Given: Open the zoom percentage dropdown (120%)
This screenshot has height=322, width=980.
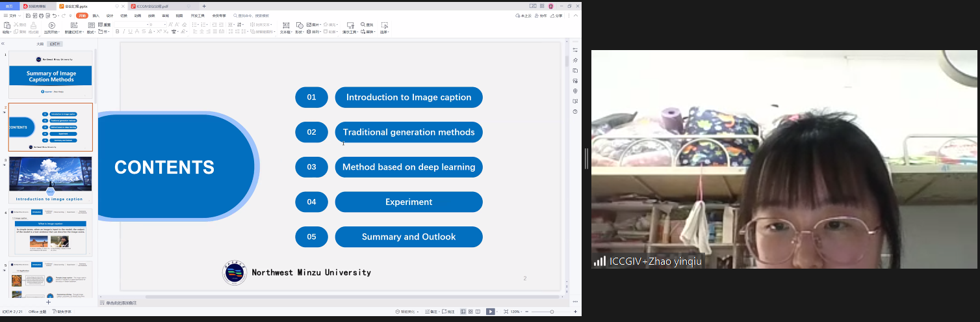Looking at the screenshot, I should pos(516,312).
